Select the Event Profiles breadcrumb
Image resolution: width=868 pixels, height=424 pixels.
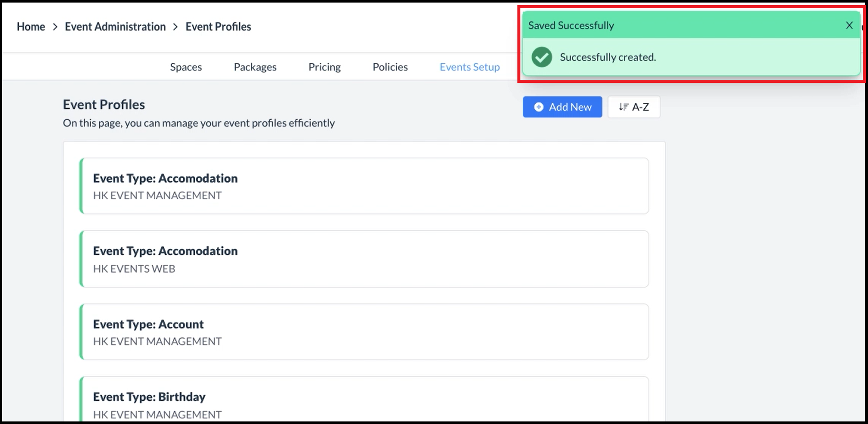click(218, 27)
